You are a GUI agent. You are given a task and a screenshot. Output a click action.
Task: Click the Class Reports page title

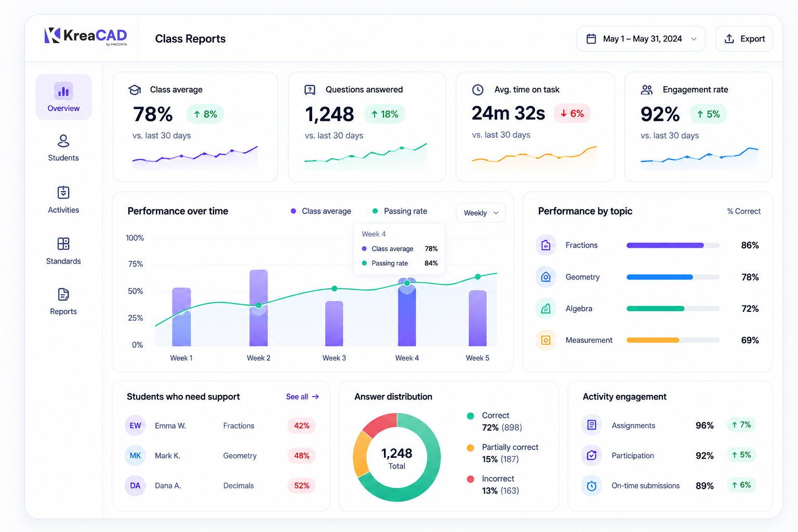(x=190, y=39)
